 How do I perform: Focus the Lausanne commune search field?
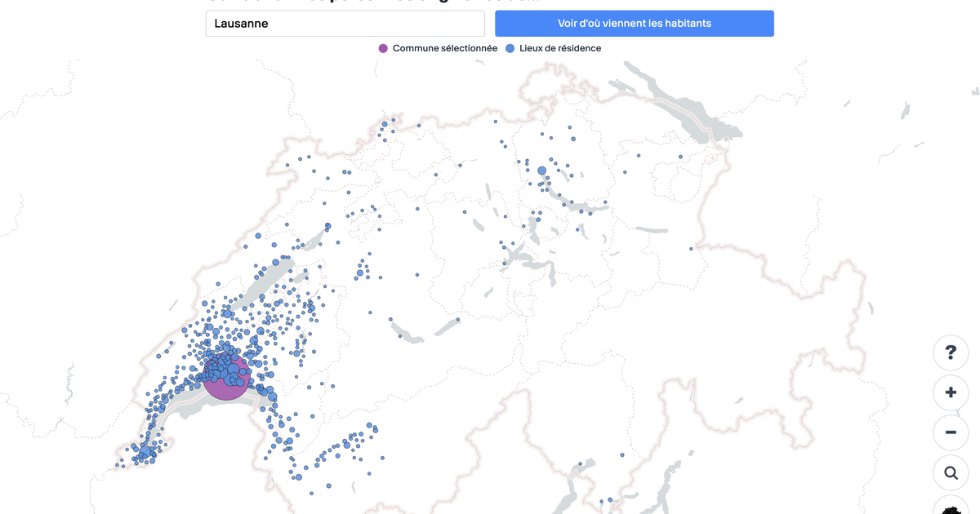(345, 24)
